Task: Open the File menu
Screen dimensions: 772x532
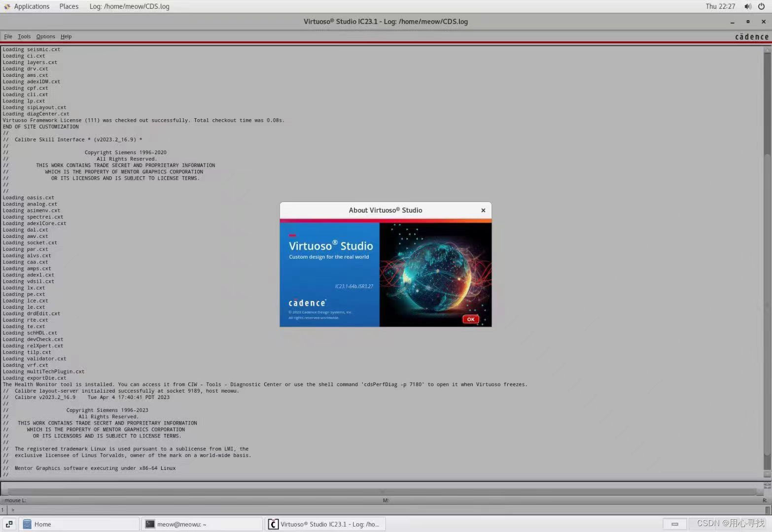Action: point(8,36)
